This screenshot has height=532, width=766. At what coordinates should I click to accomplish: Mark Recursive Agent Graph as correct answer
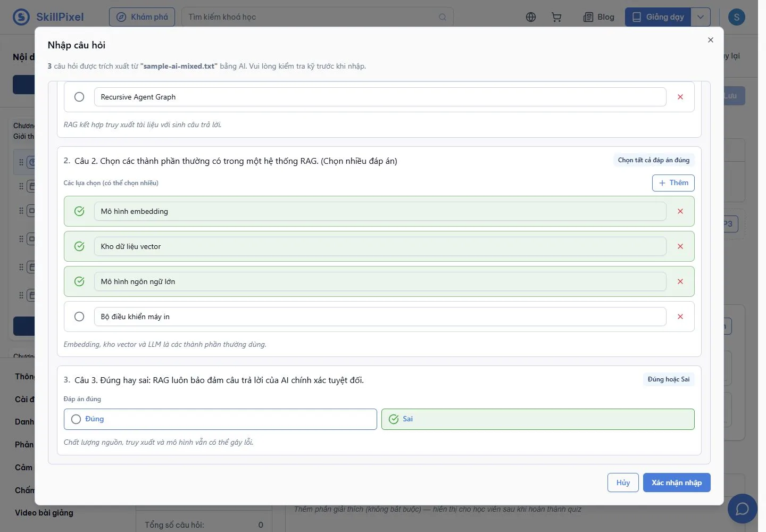pos(79,97)
